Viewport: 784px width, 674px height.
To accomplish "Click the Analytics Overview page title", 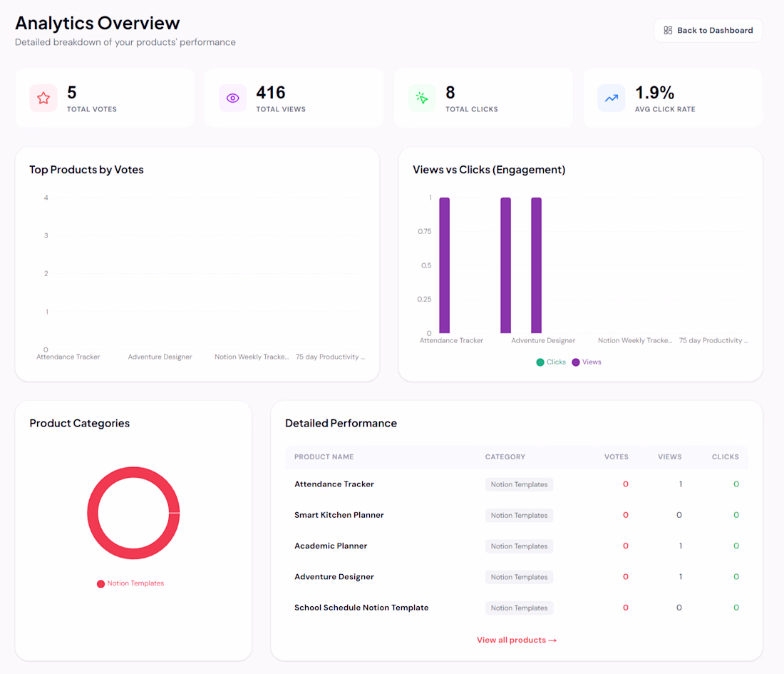I will 97,23.
